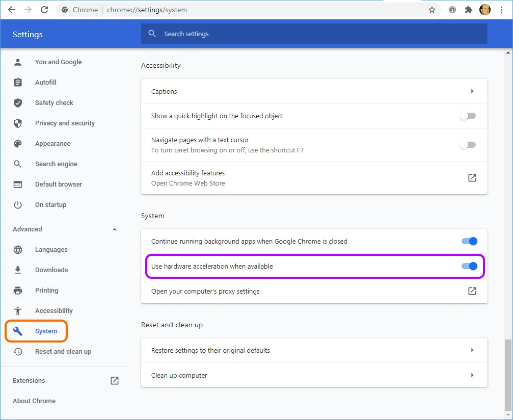Click the proxy settings external launch icon
Image resolution: width=513 pixels, height=420 pixels.
click(472, 291)
